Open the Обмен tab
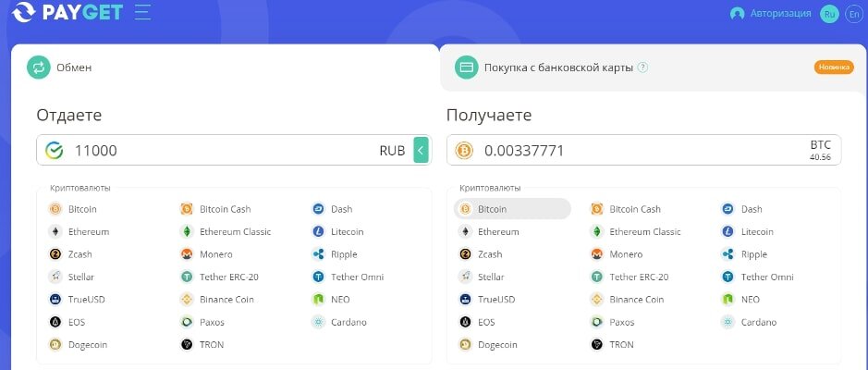 [225, 68]
